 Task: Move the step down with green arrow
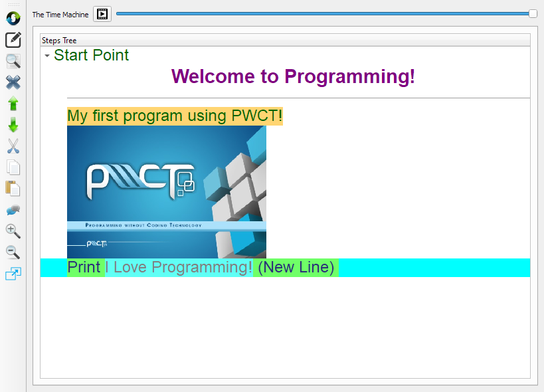click(x=13, y=125)
